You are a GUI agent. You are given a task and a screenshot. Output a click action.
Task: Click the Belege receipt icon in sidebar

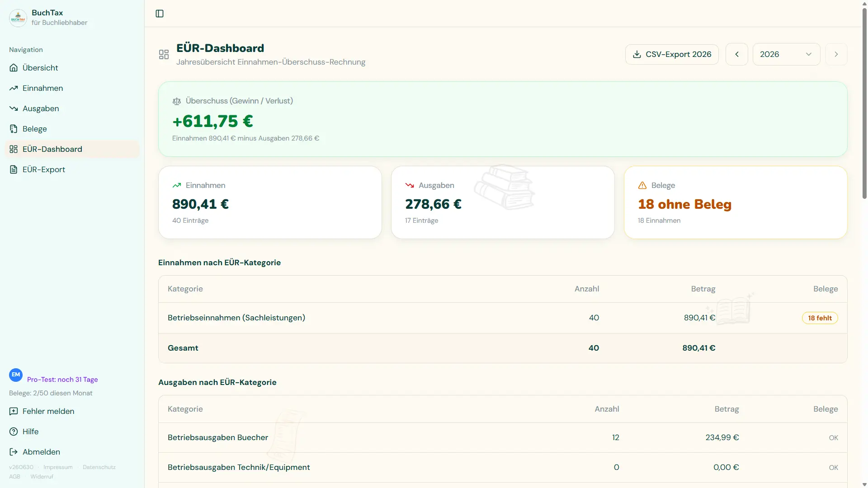coord(14,129)
